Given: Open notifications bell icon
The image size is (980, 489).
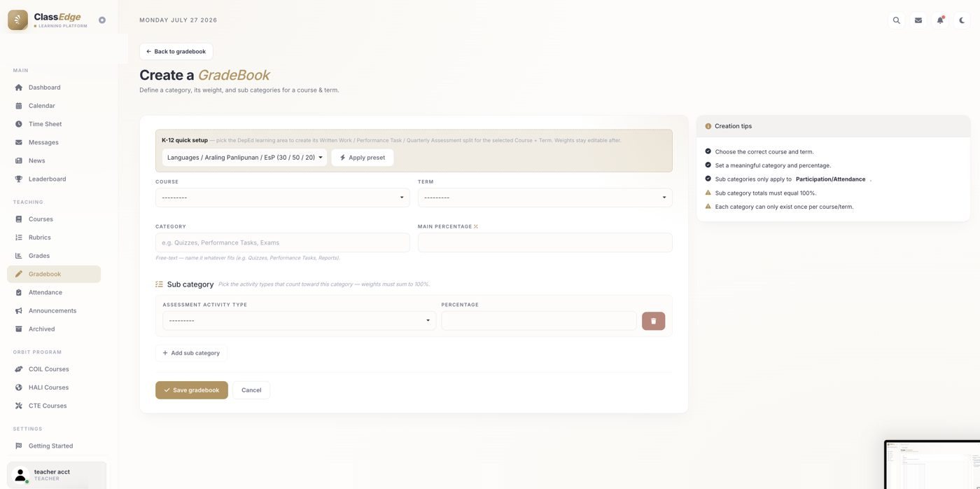Looking at the screenshot, I should click(940, 20).
